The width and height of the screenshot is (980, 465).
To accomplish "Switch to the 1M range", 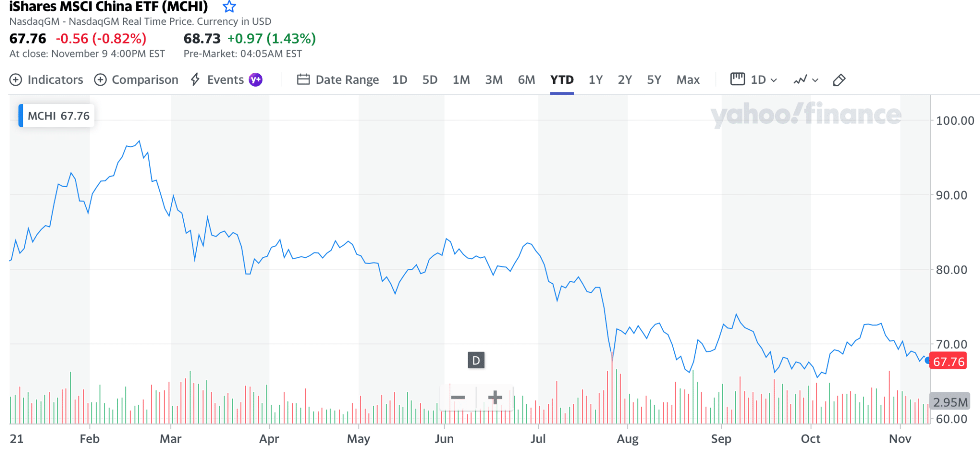I will (461, 80).
